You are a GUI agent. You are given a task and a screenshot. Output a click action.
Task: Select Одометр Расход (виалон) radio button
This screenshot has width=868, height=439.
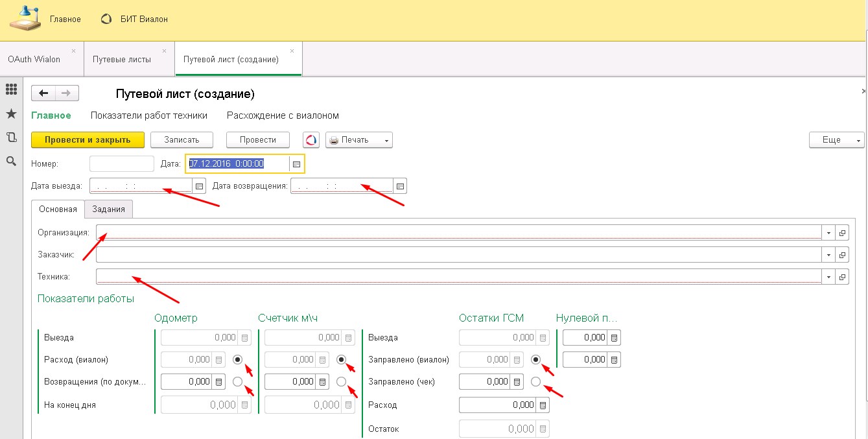pos(238,359)
